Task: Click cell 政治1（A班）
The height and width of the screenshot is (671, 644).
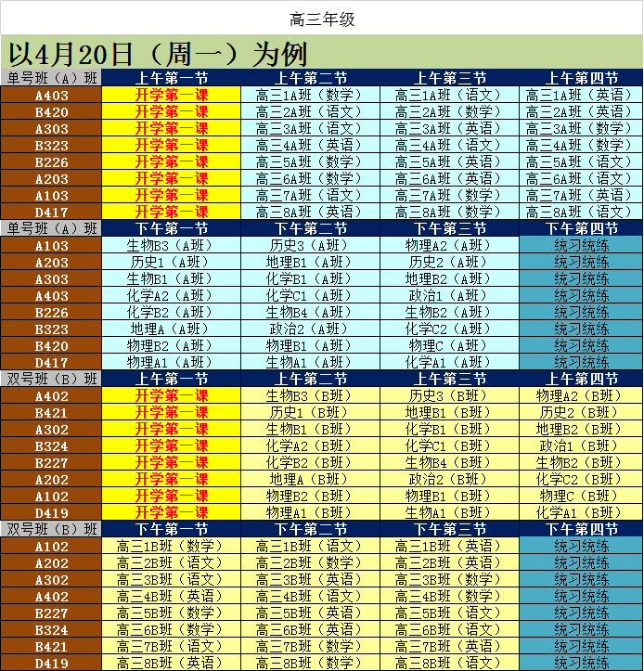Action: tap(450, 295)
